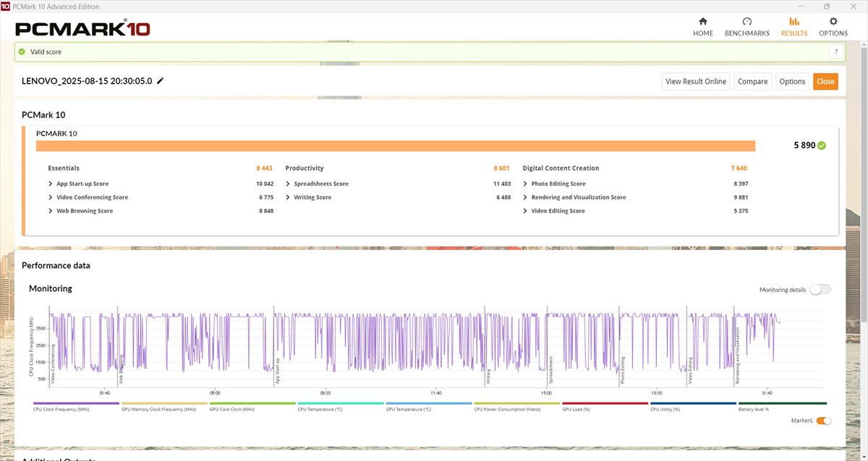The height and width of the screenshot is (461, 868).
Task: Click the Performance data section heading
Action: (56, 265)
